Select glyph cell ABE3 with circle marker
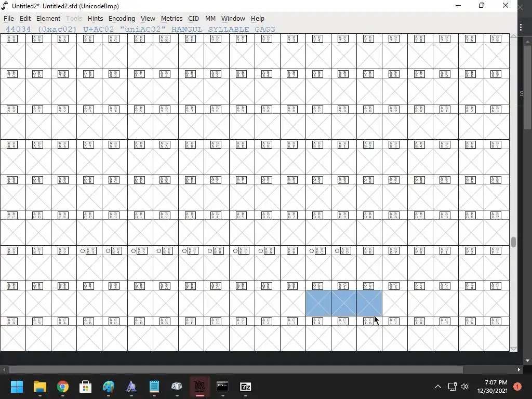 (89, 268)
